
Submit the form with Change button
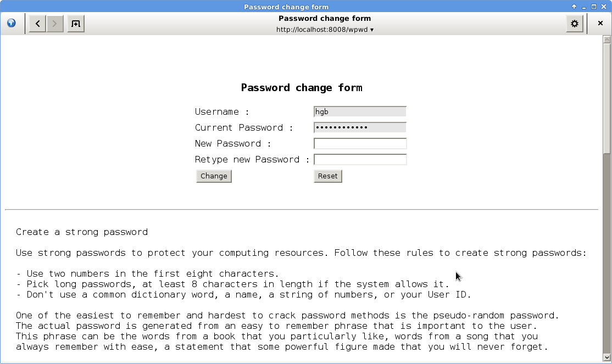(214, 176)
